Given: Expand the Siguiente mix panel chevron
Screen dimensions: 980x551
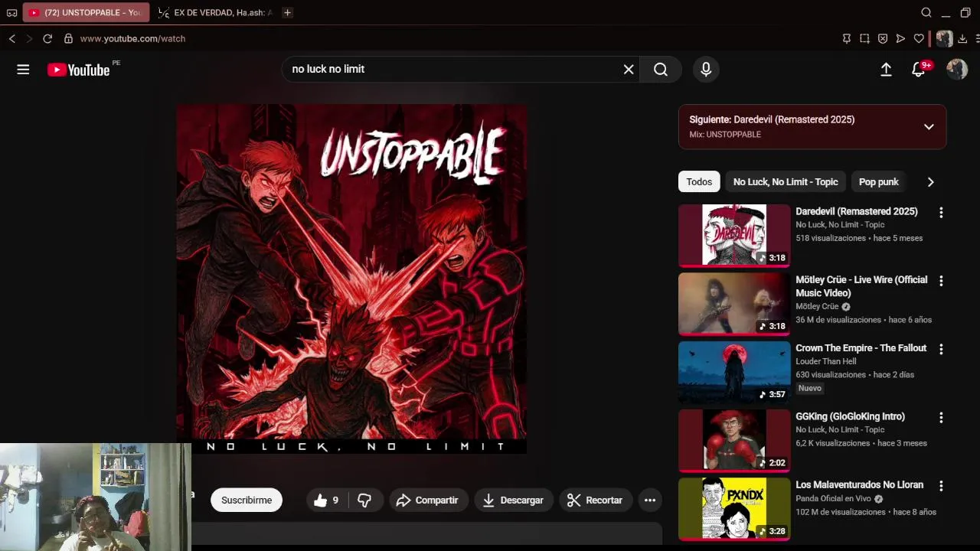Looking at the screenshot, I should (x=929, y=127).
